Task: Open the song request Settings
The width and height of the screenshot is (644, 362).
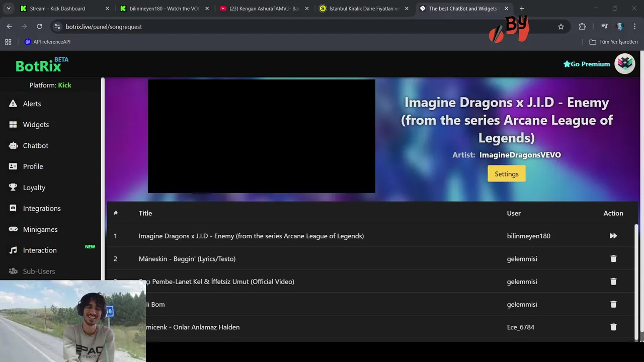Action: coord(507,174)
